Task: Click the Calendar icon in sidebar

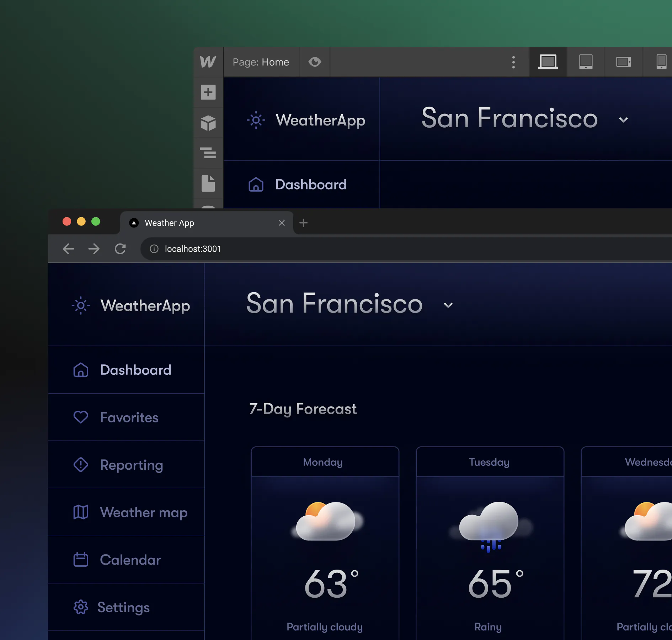Action: (x=81, y=560)
